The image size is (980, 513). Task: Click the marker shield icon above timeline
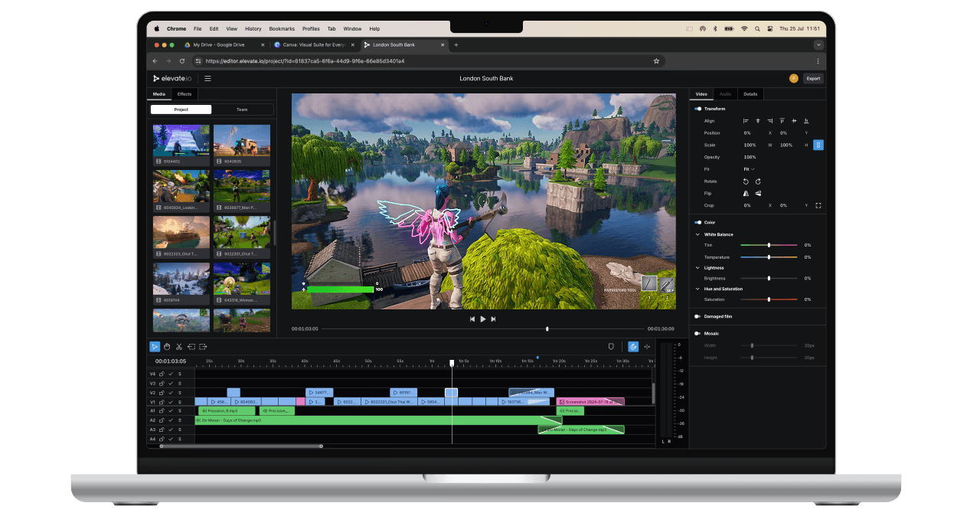click(611, 347)
